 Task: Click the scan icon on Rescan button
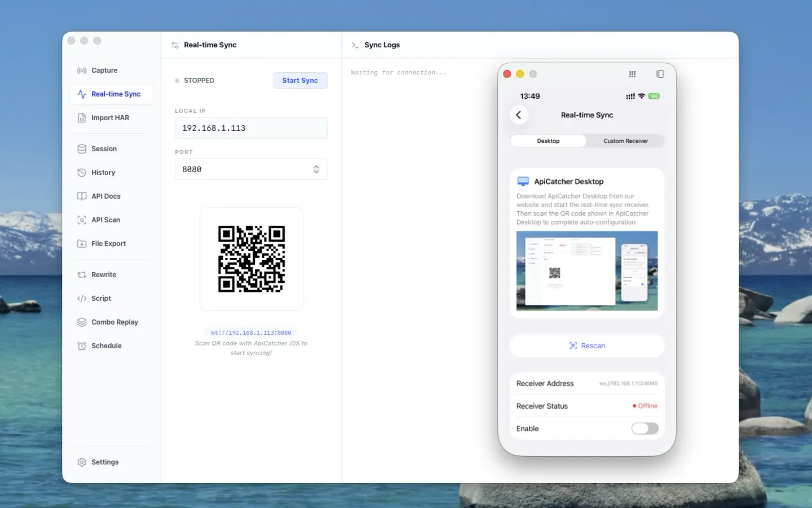[x=573, y=345]
